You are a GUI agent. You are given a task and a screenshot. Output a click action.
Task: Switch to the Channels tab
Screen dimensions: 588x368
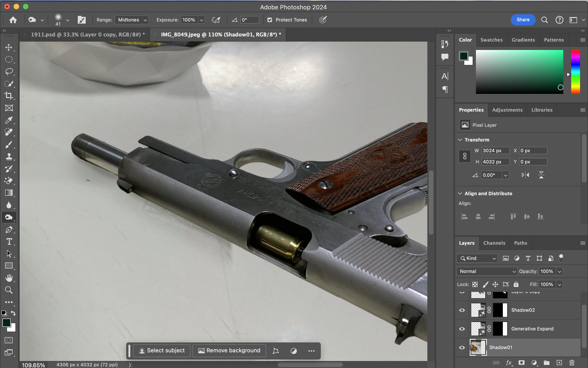tap(494, 243)
